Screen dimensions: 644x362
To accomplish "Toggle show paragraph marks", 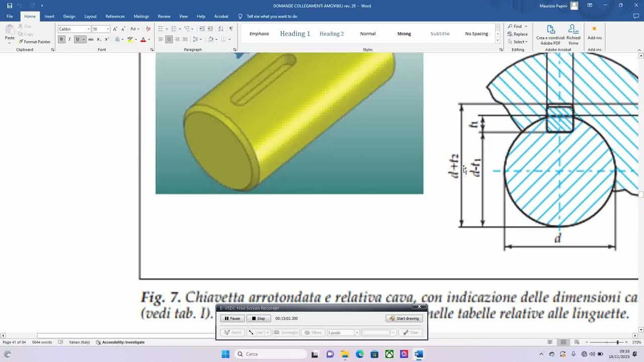I will click(231, 29).
